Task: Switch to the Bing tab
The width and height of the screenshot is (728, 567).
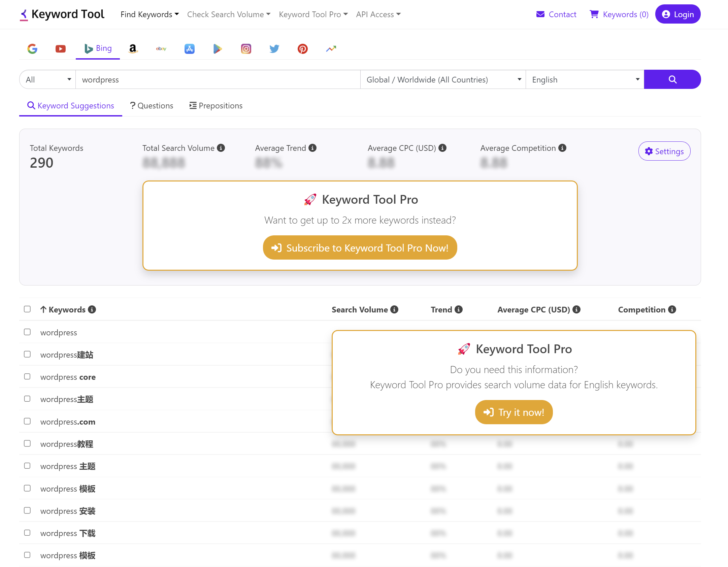Action: point(98,49)
